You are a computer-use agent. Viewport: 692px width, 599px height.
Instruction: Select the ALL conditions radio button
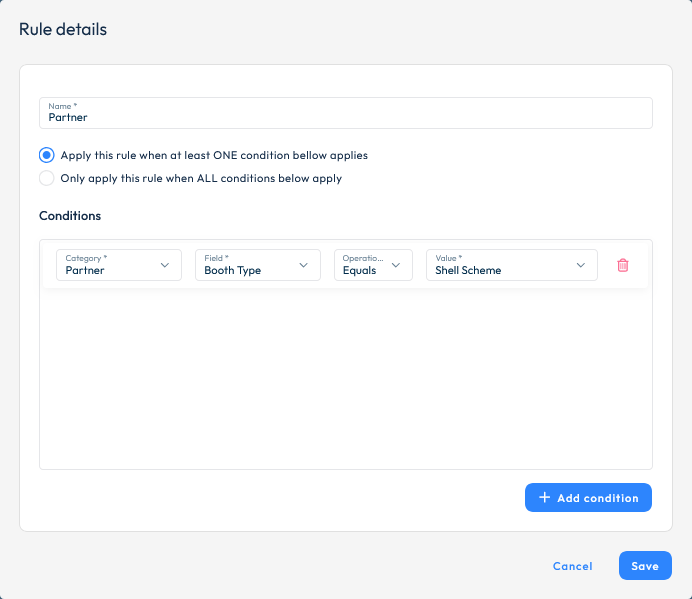[46, 178]
